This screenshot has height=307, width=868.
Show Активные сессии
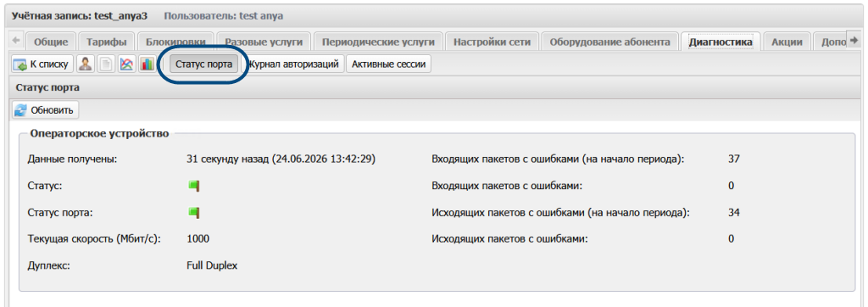388,64
